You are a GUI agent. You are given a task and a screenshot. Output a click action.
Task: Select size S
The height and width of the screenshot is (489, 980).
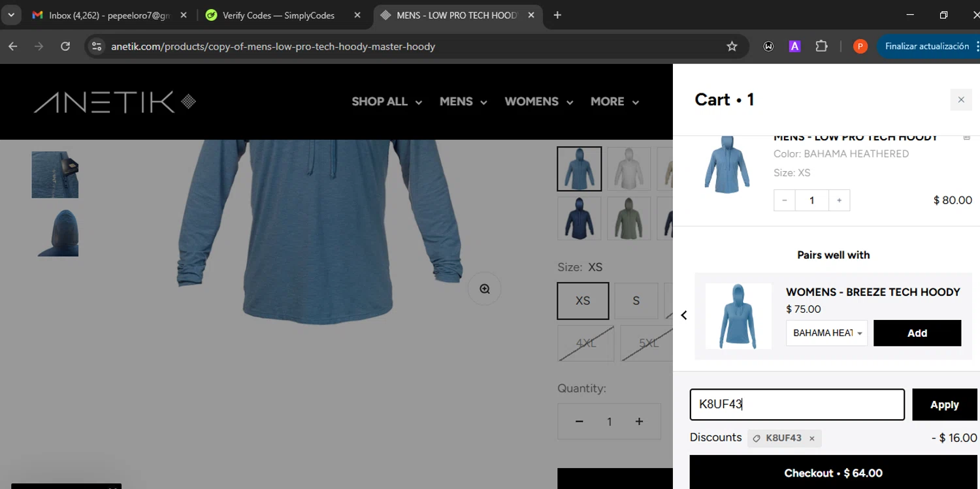pos(636,301)
